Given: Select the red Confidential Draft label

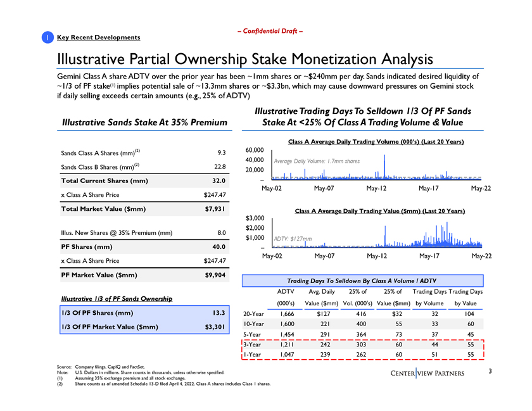Looking at the screenshot, I should (x=270, y=31).
